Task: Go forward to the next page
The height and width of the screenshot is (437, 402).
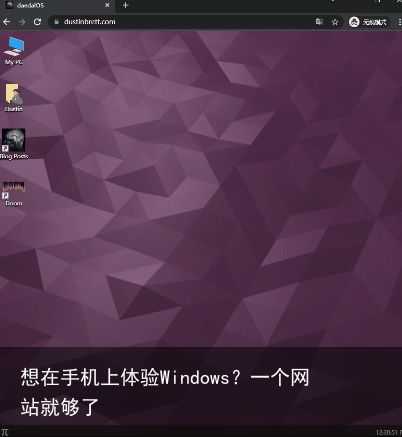Action: [22, 22]
